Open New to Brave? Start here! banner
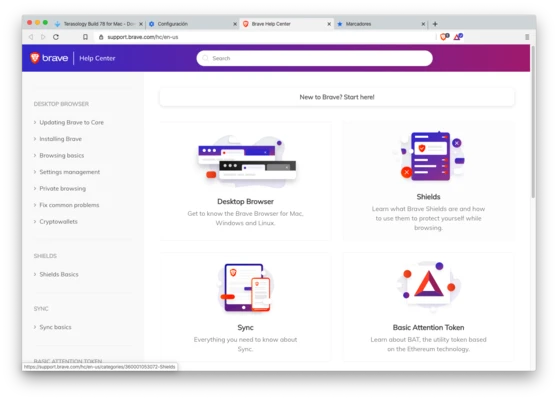Image resolution: width=558 pixels, height=400 pixels. tap(337, 97)
